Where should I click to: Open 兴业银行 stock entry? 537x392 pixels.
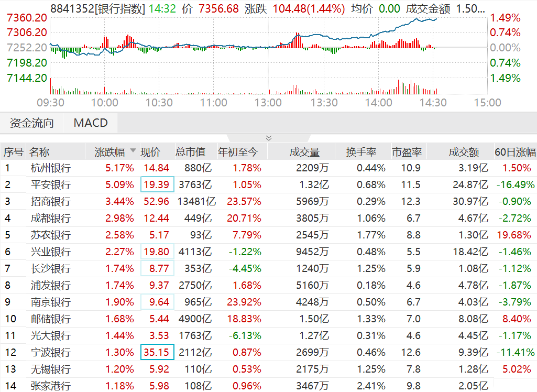tap(51, 252)
